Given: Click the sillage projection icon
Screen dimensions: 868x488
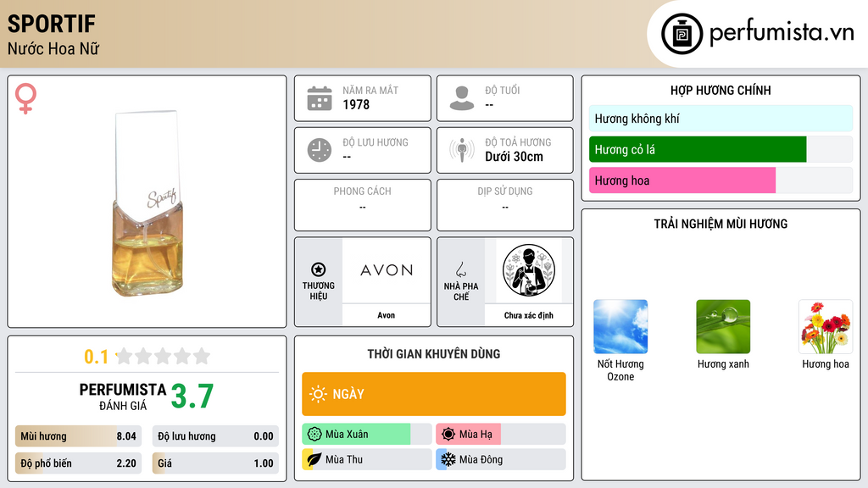Looking at the screenshot, I should point(462,150).
